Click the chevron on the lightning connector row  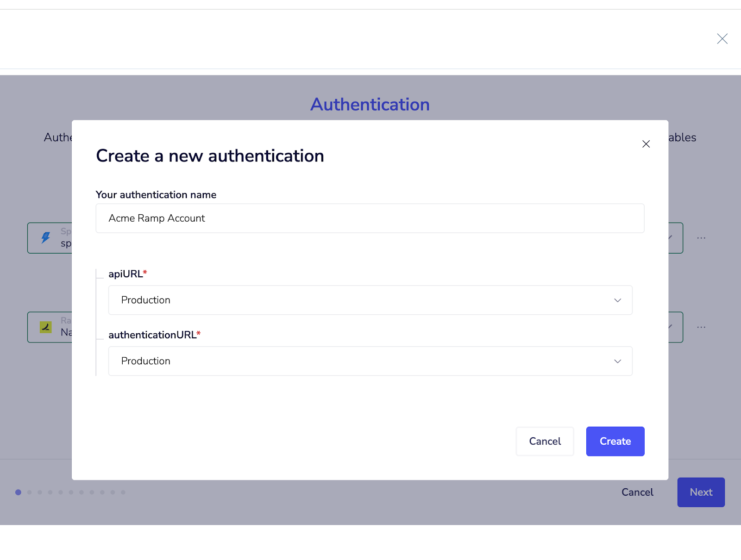(671, 237)
